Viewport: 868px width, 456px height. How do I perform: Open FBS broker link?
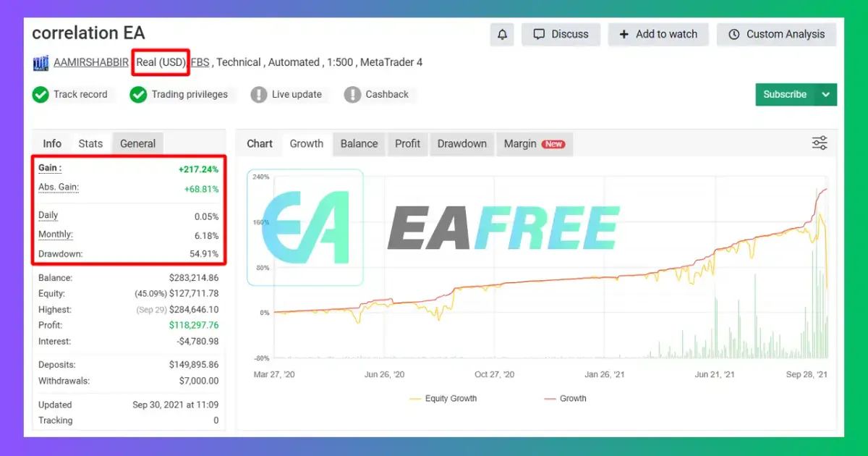point(200,62)
